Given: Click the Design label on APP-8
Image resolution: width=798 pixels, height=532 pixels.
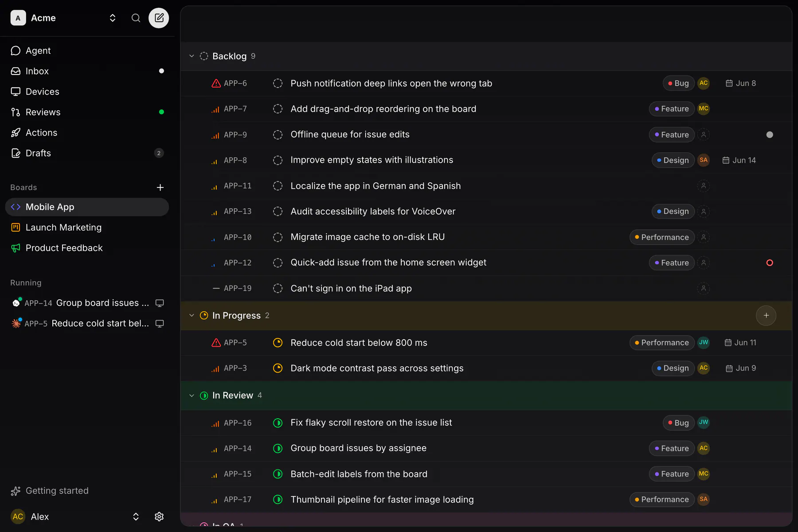Looking at the screenshot, I should tap(673, 160).
